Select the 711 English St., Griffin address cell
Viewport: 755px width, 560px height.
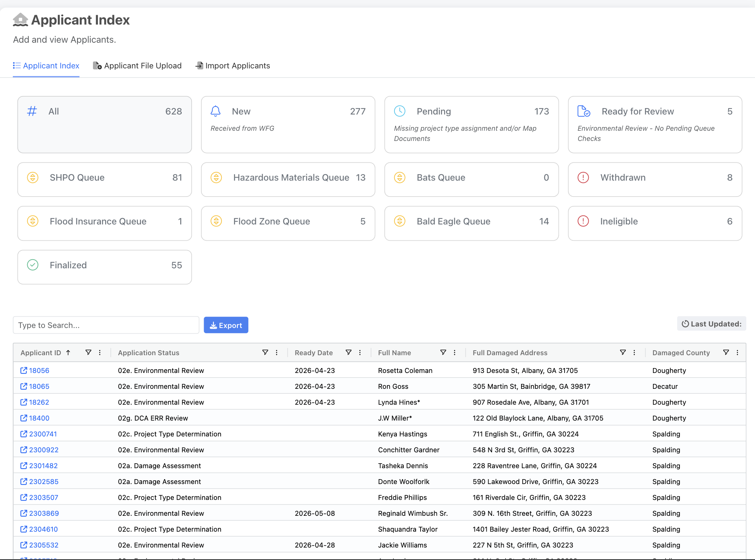(x=526, y=434)
